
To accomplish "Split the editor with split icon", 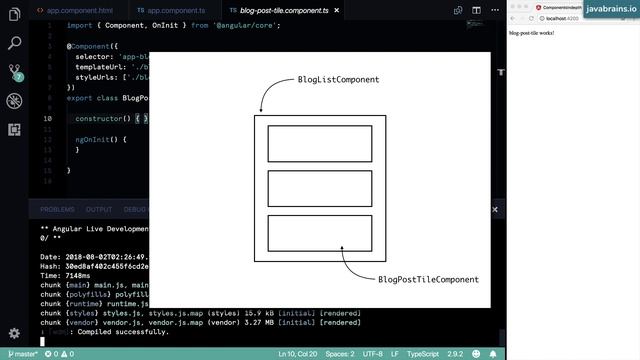I will click(476, 10).
